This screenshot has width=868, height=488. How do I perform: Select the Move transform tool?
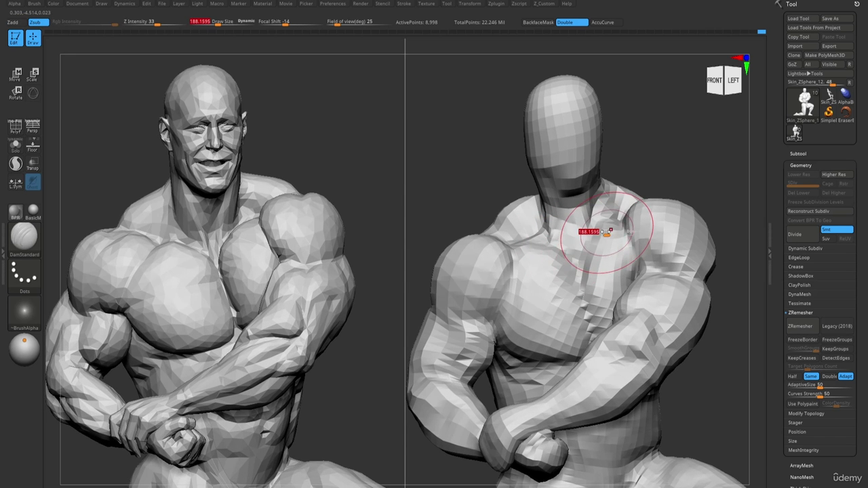[15, 75]
